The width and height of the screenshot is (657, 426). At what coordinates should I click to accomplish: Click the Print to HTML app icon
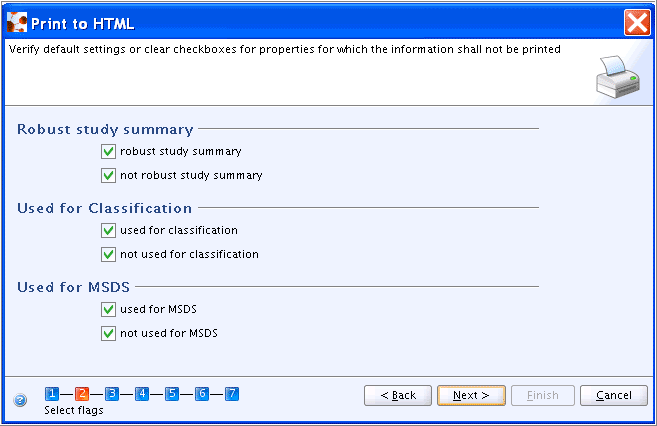[x=17, y=23]
